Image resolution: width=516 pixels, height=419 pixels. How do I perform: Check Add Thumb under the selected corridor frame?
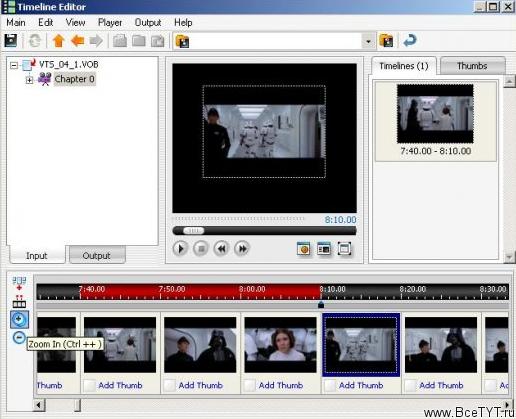(x=330, y=385)
